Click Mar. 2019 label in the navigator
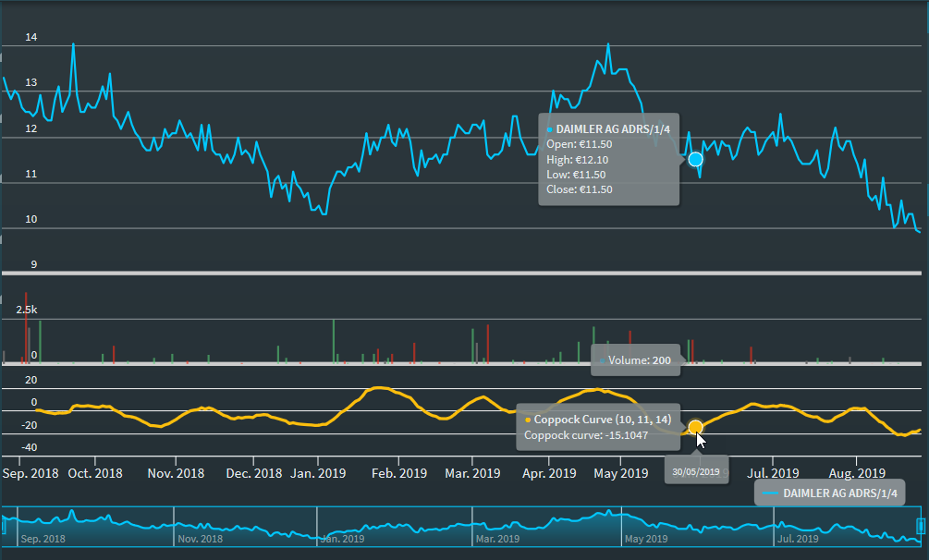Screen dimensions: 929x560 (x=499, y=538)
